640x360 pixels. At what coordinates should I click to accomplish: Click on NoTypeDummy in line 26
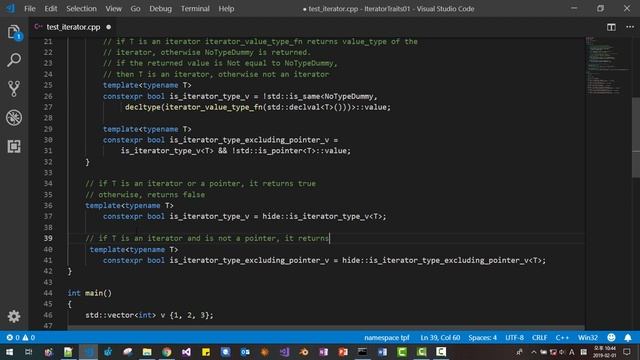[x=349, y=96]
